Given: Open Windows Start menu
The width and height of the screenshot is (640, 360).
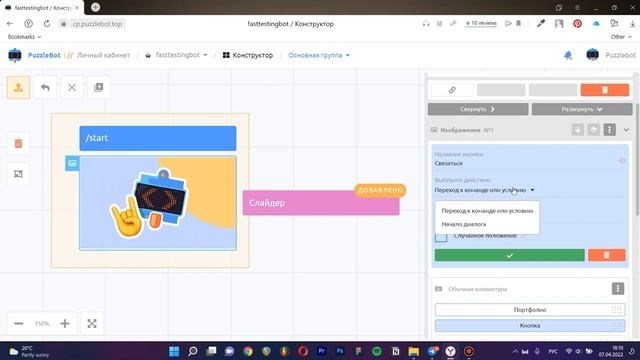Looking at the screenshot, I should point(174,351).
